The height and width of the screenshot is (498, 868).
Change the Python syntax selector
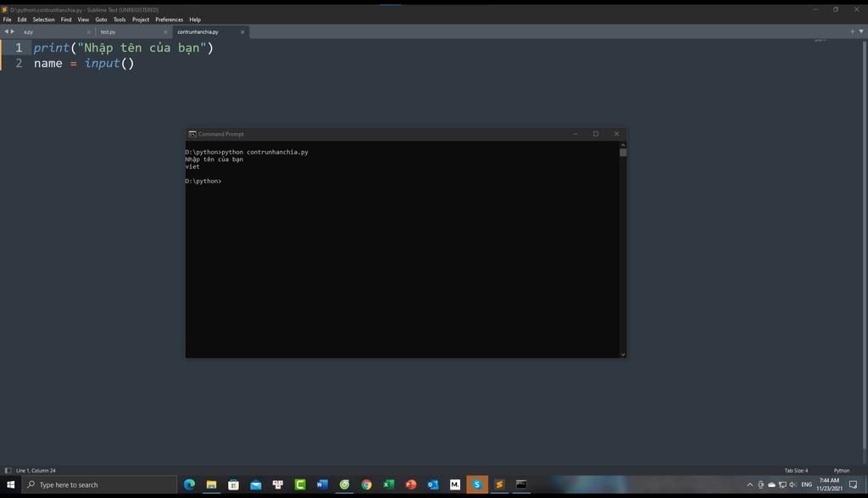pos(842,470)
